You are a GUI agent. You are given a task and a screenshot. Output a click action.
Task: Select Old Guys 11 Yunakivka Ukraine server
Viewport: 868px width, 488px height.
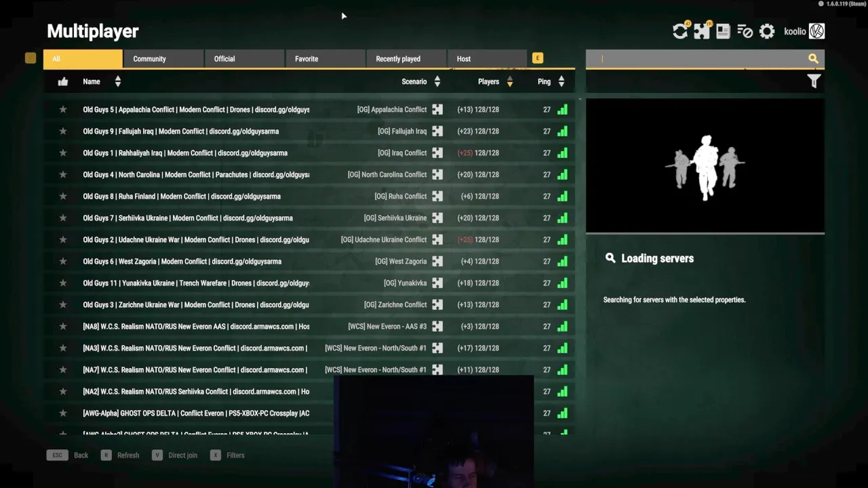309,283
